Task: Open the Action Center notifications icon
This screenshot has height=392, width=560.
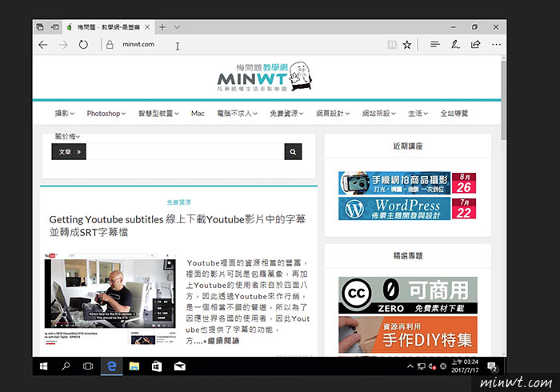Action: 493,366
